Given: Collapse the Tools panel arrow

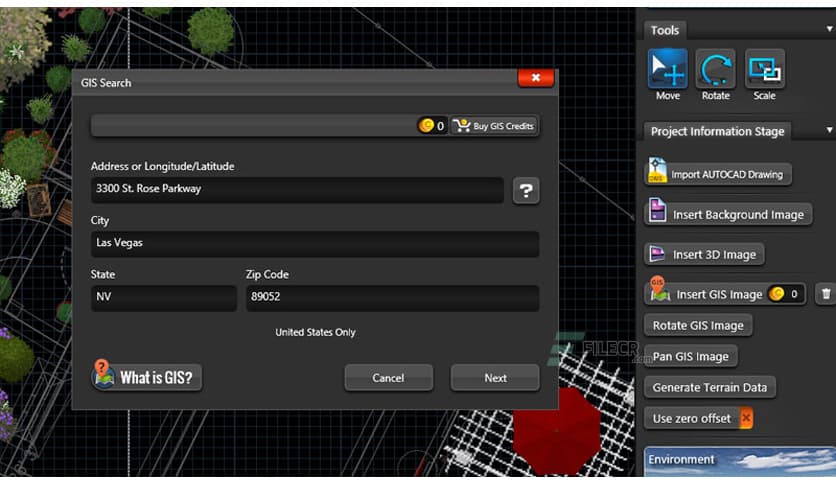Looking at the screenshot, I should pos(830,29).
